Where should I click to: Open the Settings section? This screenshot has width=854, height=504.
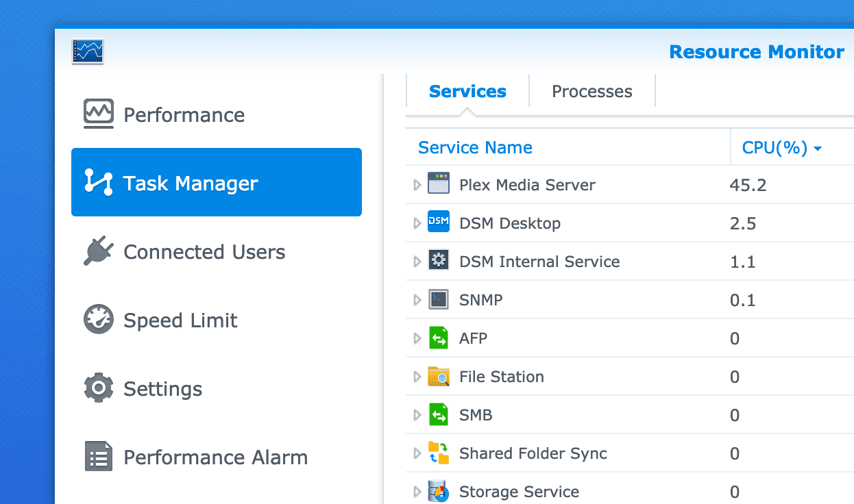217,388
